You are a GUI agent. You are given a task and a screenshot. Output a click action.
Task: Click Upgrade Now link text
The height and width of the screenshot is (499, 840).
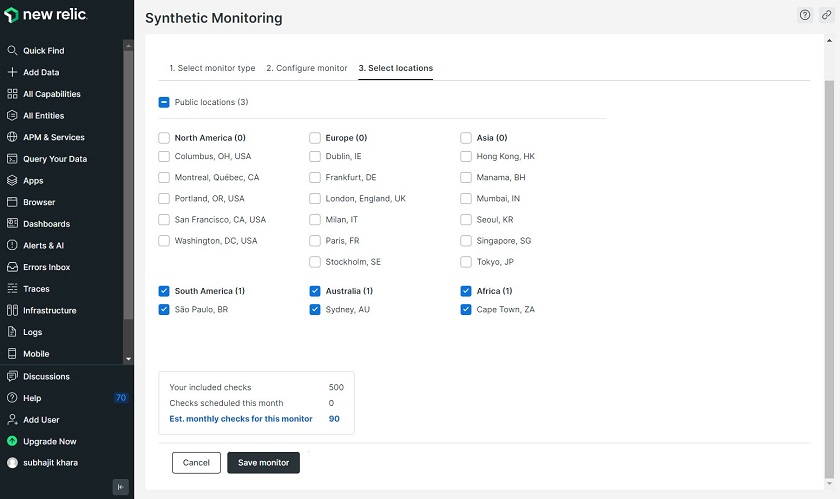click(x=50, y=442)
